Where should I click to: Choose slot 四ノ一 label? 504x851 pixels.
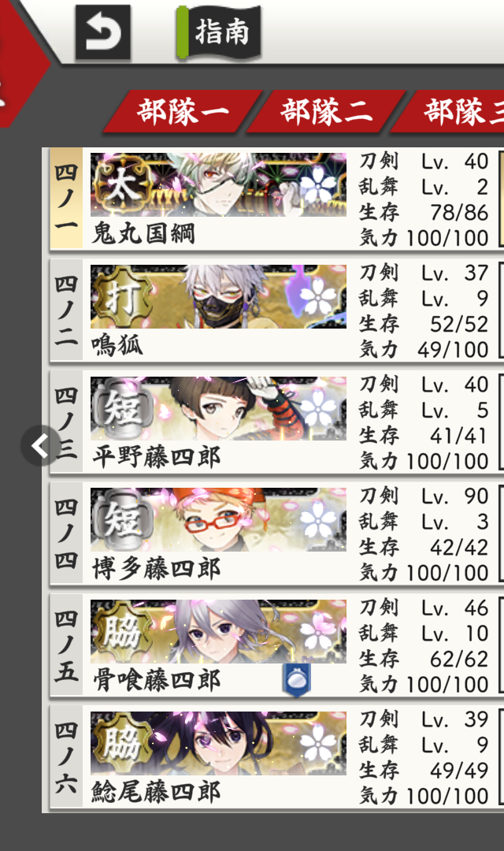(x=66, y=198)
